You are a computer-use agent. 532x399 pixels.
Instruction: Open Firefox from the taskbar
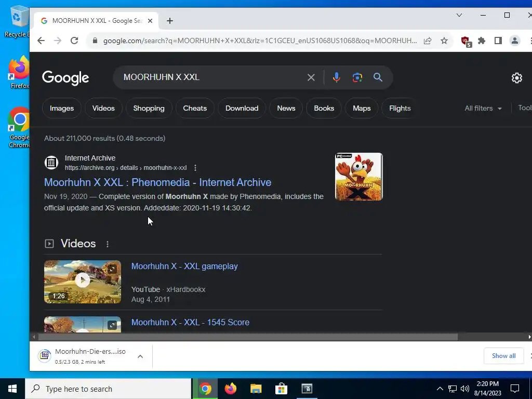(230, 389)
